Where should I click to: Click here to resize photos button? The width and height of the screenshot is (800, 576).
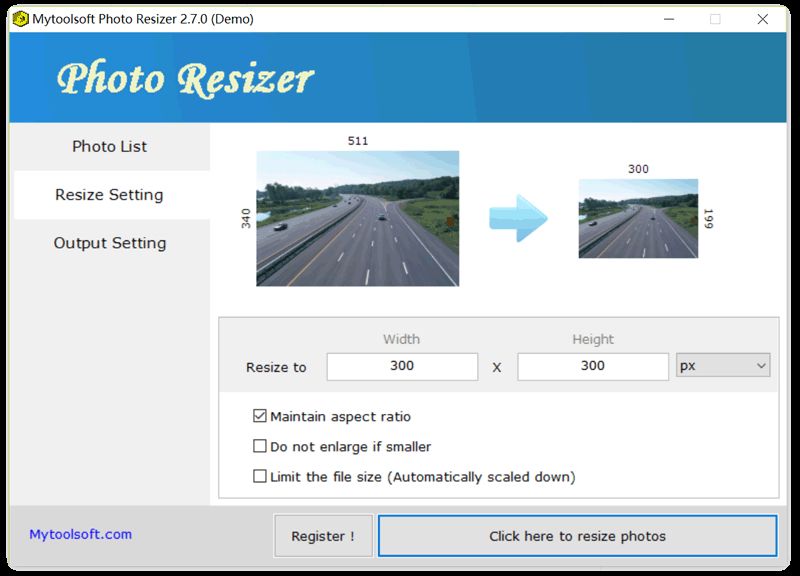tap(578, 536)
